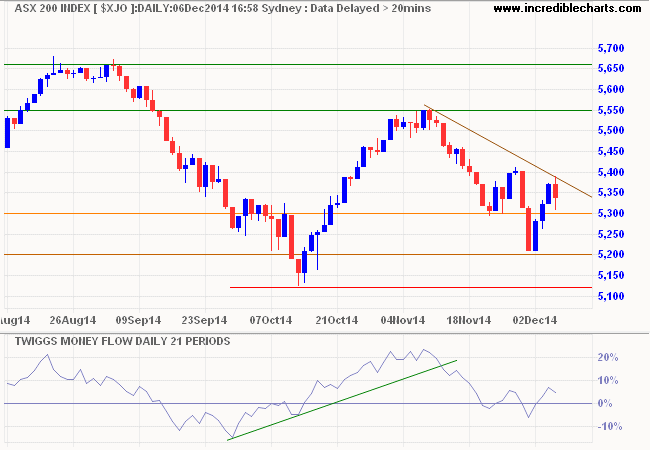Click the 5,600 price axis label
Image resolution: width=650 pixels, height=450 pixels.
pos(611,90)
